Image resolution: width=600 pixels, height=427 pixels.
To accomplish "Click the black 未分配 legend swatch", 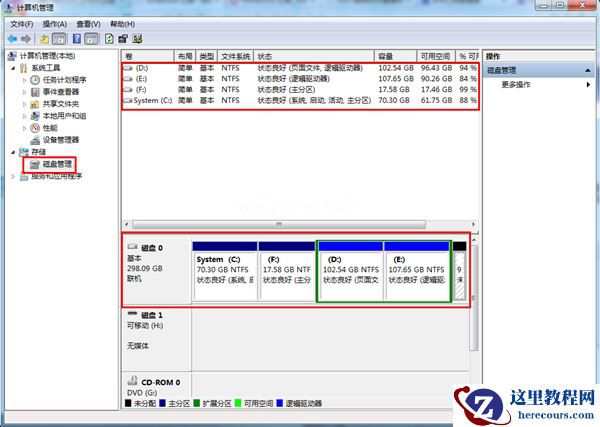I will 128,403.
